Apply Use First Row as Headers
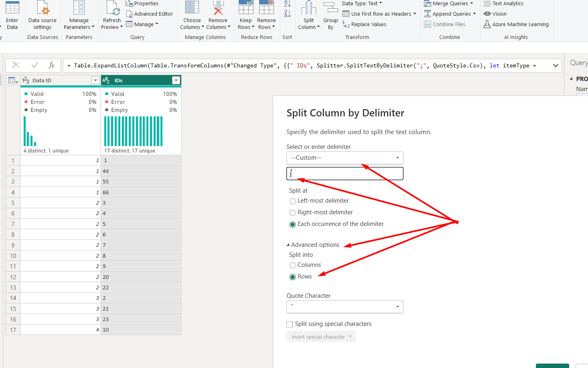 tap(379, 14)
